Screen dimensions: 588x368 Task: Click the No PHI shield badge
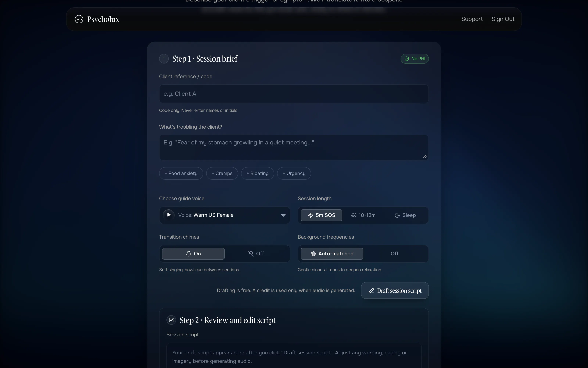(x=415, y=59)
